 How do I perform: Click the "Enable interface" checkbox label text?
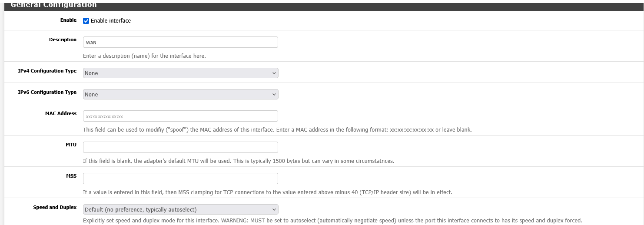click(110, 21)
